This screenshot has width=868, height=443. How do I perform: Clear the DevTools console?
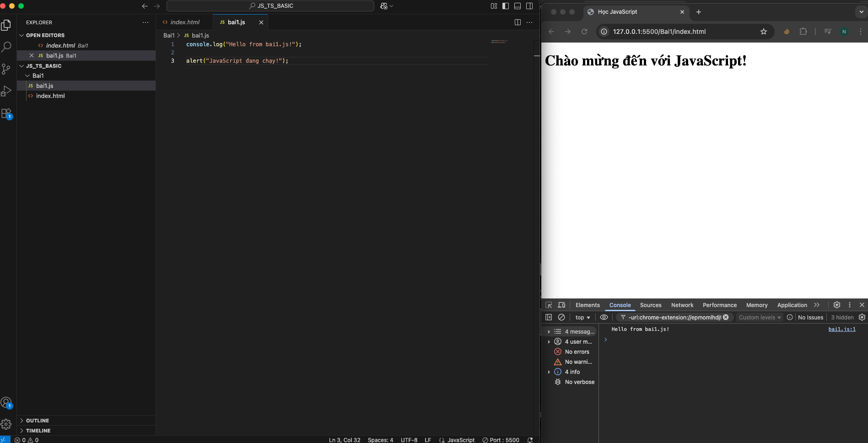click(561, 317)
